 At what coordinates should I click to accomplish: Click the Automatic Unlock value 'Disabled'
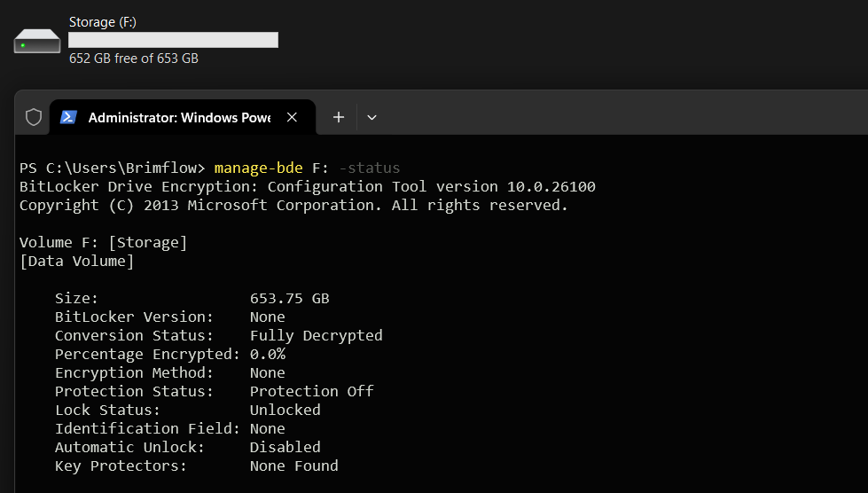point(285,447)
